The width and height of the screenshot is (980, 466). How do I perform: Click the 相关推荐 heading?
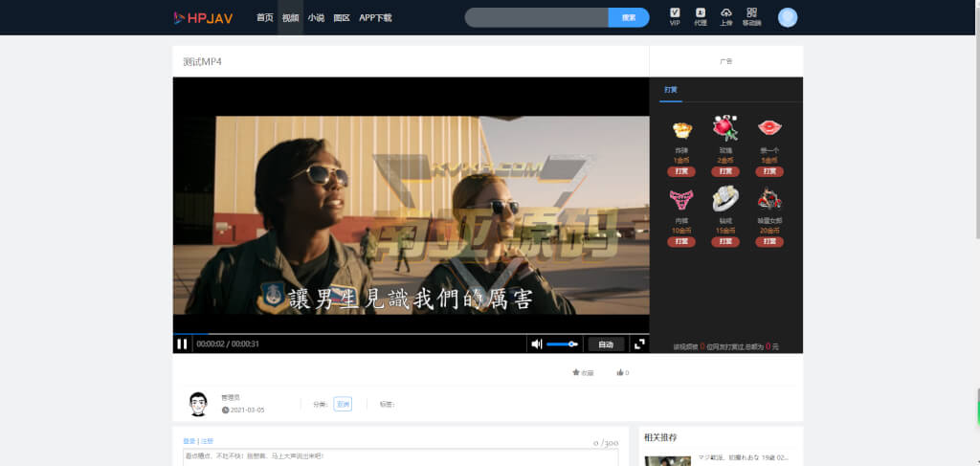[660, 437]
